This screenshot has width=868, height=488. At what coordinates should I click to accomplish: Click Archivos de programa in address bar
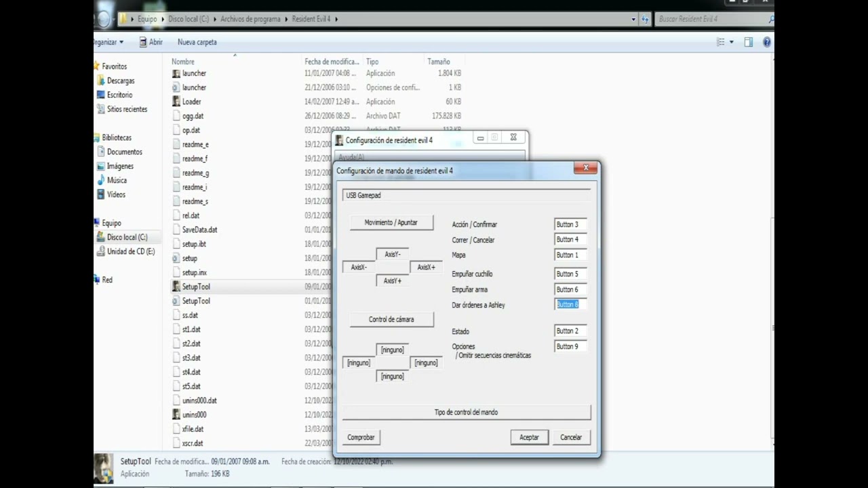click(250, 19)
